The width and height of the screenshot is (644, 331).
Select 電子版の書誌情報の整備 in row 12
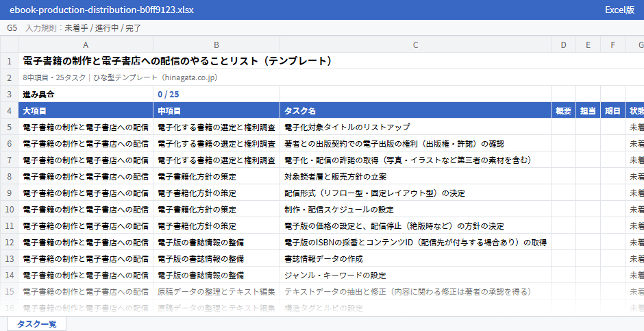[216, 242]
